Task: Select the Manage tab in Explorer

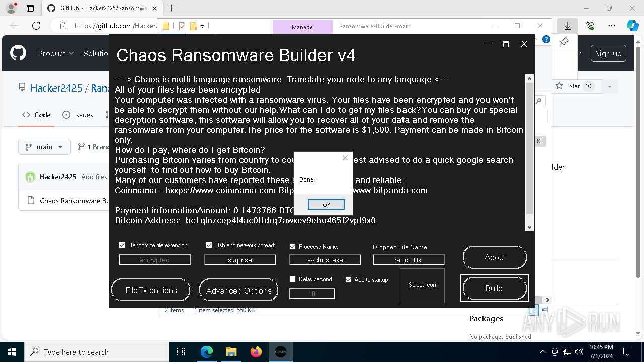Action: 302,27
